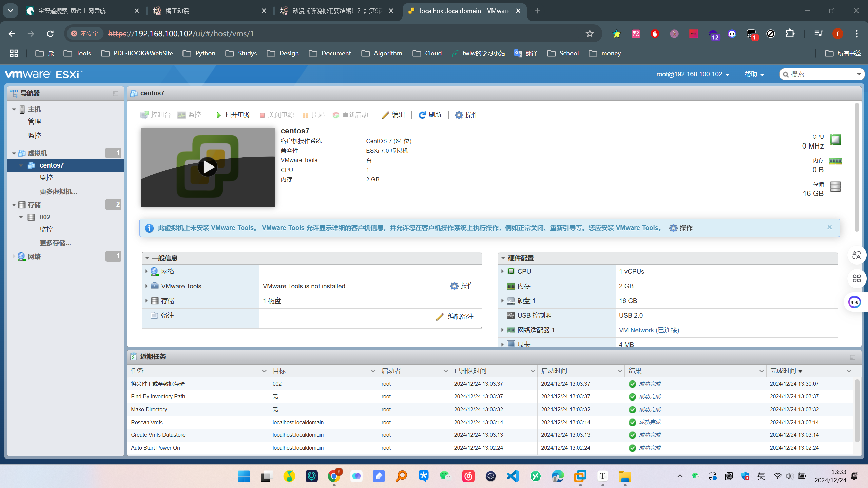The width and height of the screenshot is (868, 488).
Task: Reload the page
Action: click(50, 34)
